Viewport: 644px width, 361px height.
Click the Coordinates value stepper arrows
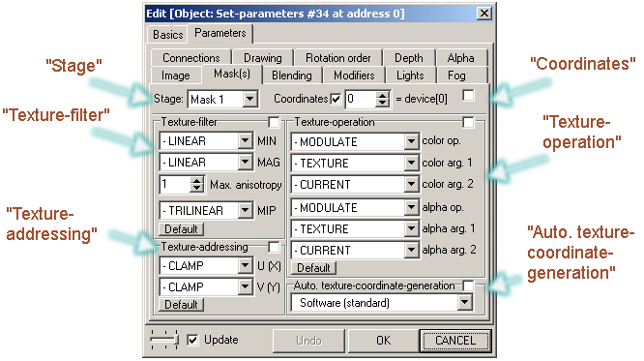(x=382, y=99)
